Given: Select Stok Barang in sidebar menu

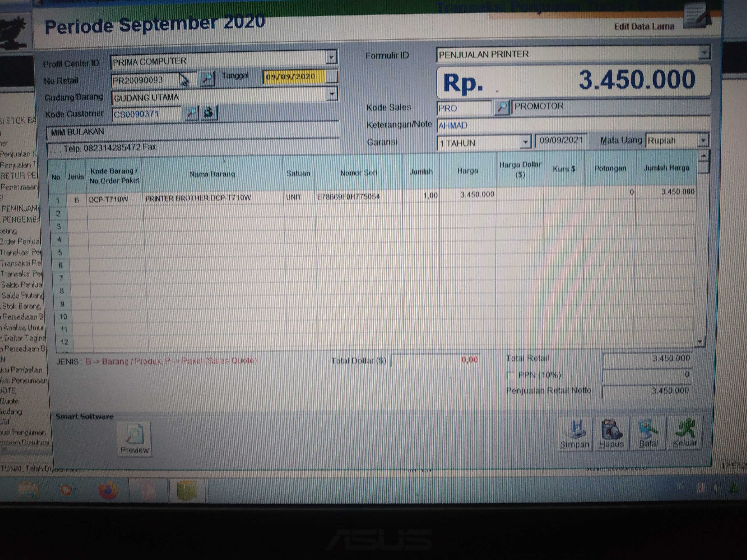Looking at the screenshot, I should click(21, 306).
